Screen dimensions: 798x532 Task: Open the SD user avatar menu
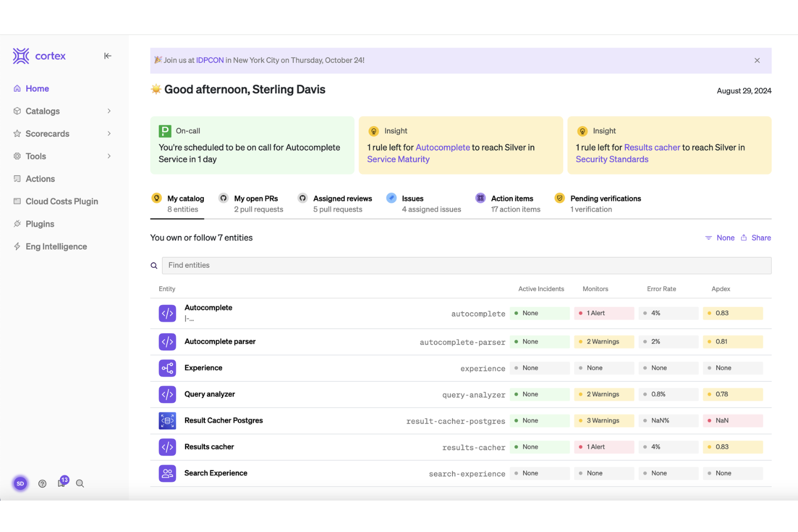click(20, 483)
